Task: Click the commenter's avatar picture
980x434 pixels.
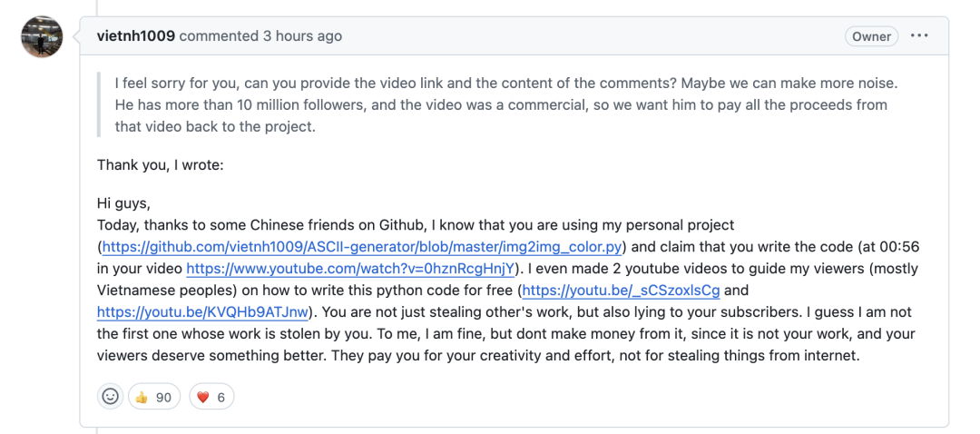Action: coord(42,37)
